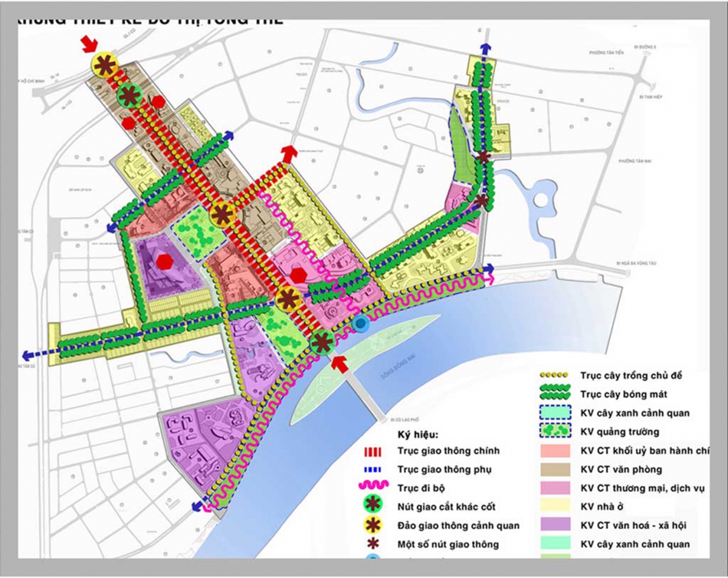Click the brown asterisk next to 'Một số nút giao thông'
This screenshot has width=728, height=578.
pos(373,544)
